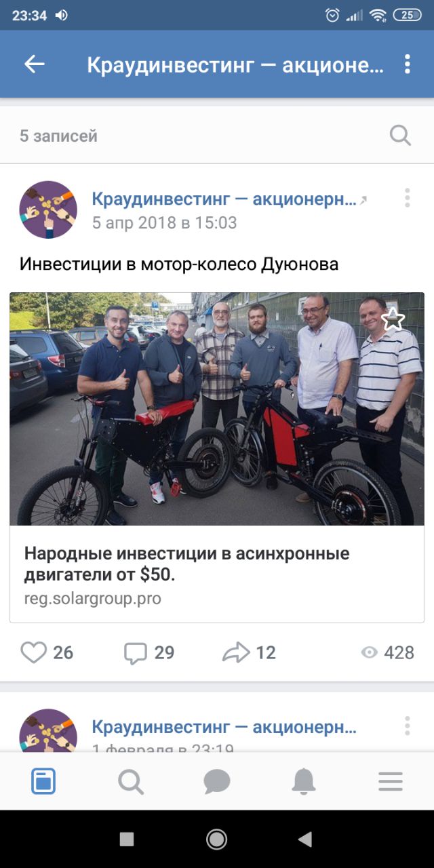Like the post with heart icon
This screenshot has width=434, height=868.
(x=33, y=652)
